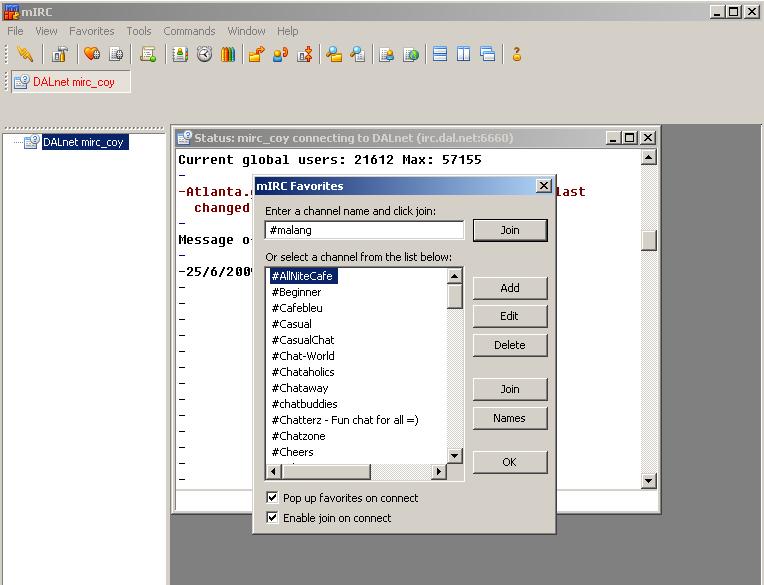
Task: Tile windows horizontally icon
Action: [440, 54]
